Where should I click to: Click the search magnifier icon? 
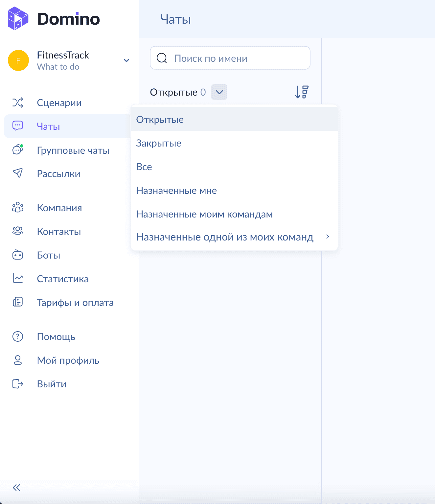click(x=162, y=58)
